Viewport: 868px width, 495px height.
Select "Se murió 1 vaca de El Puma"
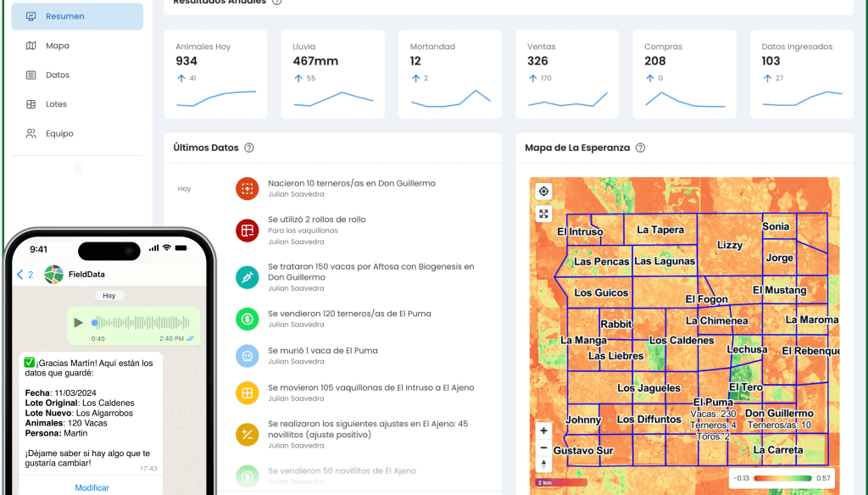pos(323,351)
